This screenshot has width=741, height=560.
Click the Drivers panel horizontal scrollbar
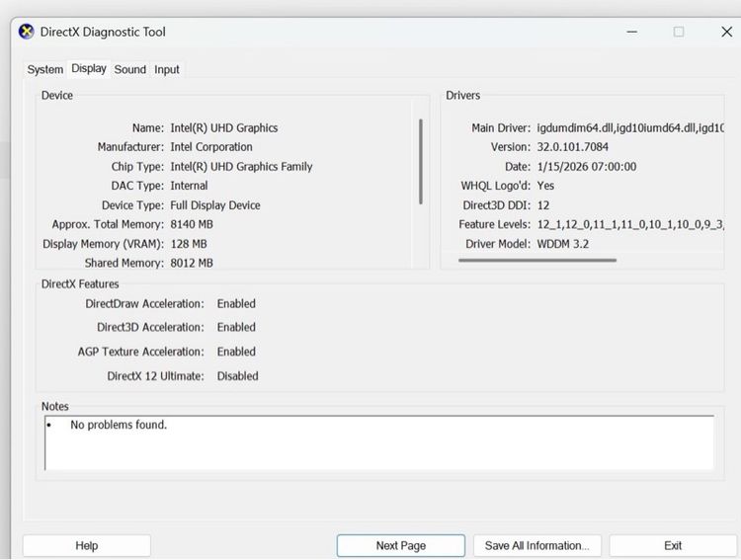[x=537, y=260]
